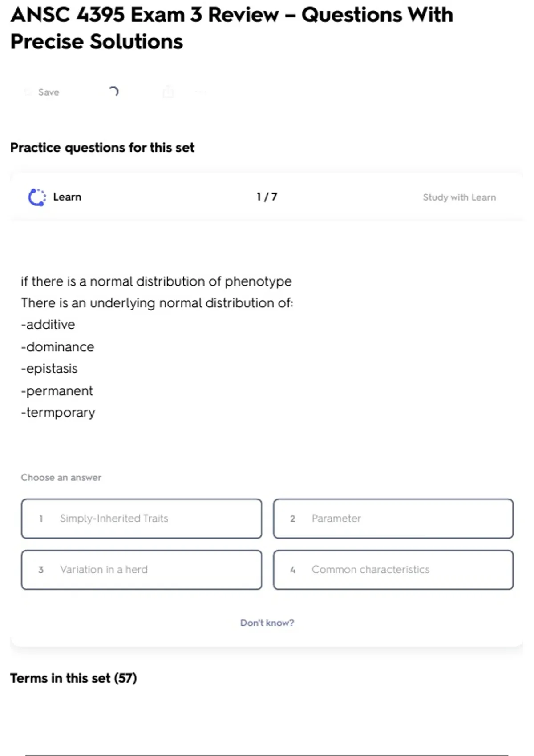Choose answer 'Variation in a herd'
Image resolution: width=534 pixels, height=756 pixels.
point(142,570)
